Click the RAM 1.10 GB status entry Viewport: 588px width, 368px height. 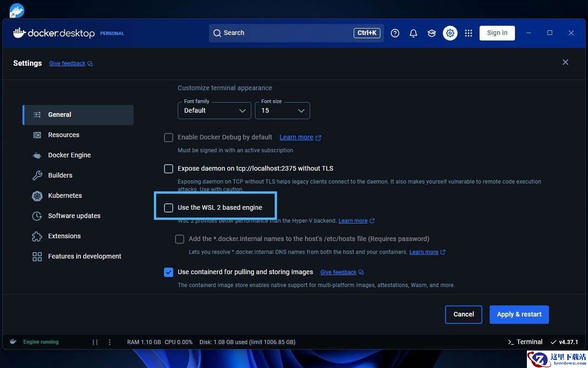144,342
